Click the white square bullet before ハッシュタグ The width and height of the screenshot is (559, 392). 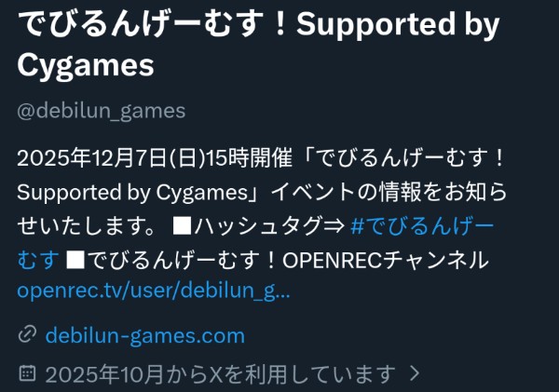182,225
